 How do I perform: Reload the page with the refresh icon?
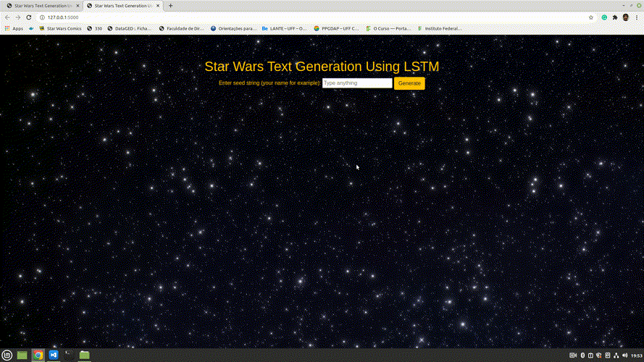tap(29, 17)
